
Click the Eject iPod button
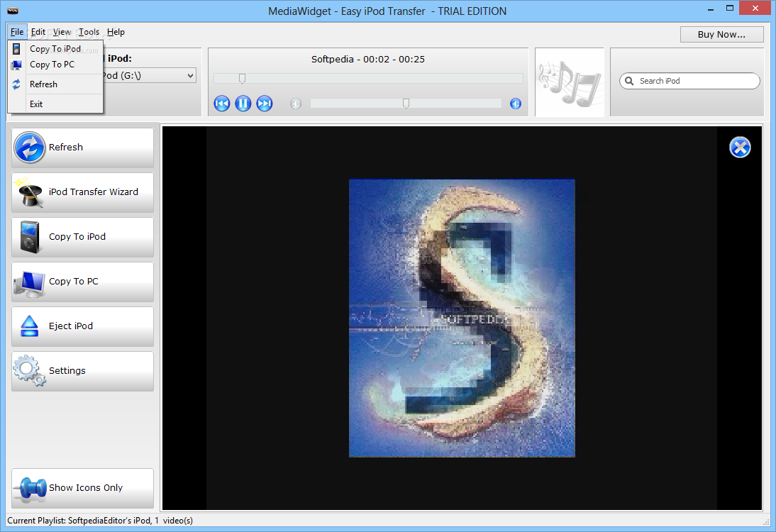coord(83,326)
